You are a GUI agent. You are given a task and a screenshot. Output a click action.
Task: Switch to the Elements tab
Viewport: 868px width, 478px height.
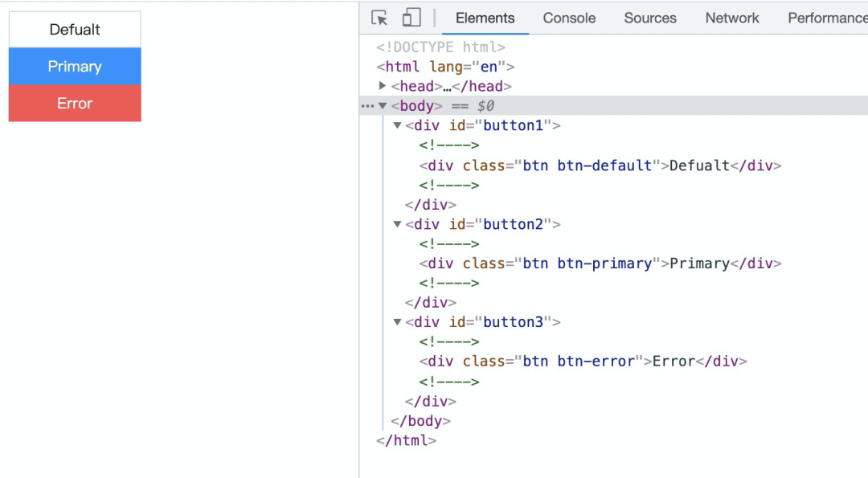[485, 18]
